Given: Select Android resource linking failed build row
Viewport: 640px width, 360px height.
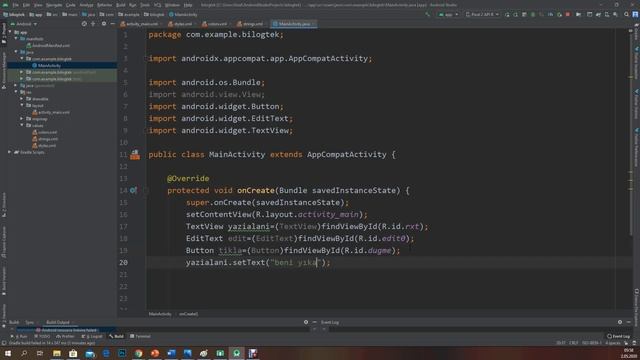Looking at the screenshot, I should click(67, 330).
